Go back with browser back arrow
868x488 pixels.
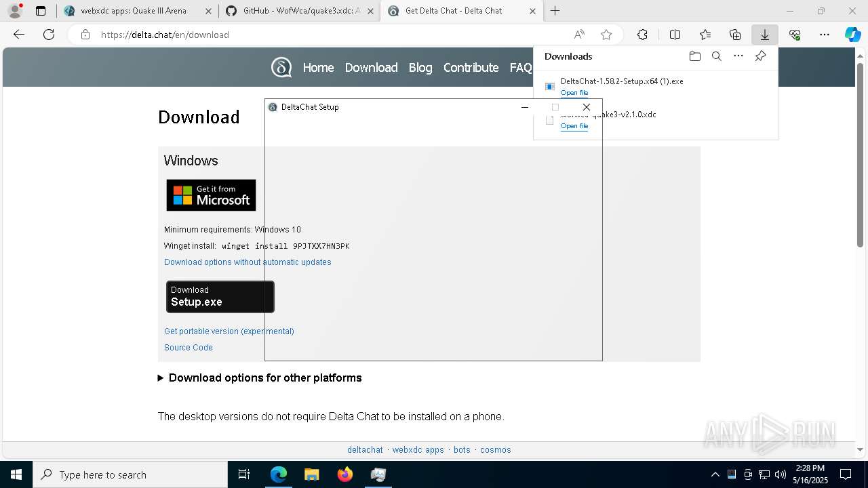[x=19, y=35]
